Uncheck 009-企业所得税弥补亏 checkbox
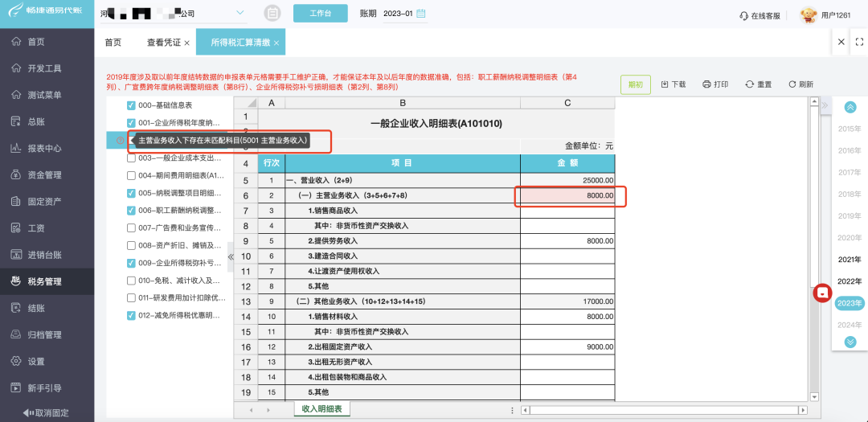Image resolution: width=868 pixels, height=422 pixels. (131, 263)
